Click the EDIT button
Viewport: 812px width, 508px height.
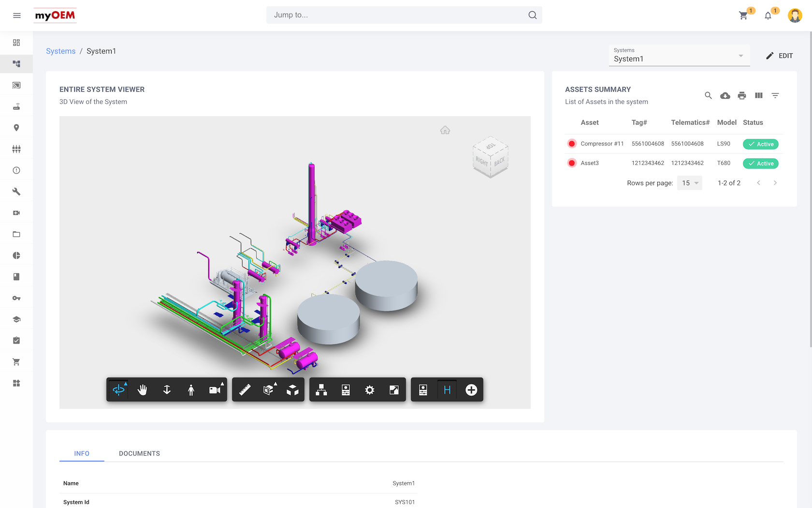click(x=779, y=56)
